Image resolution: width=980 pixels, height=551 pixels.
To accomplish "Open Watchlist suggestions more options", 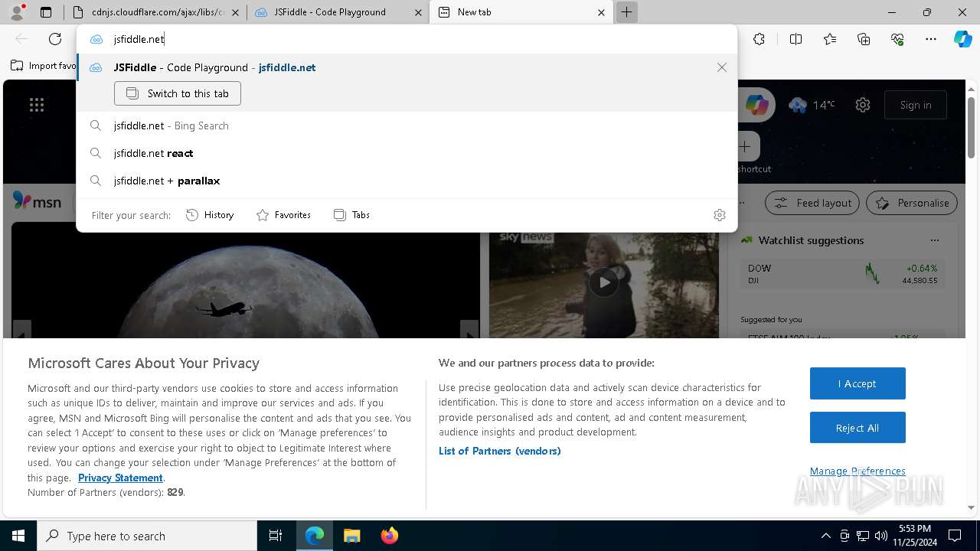I will (934, 240).
